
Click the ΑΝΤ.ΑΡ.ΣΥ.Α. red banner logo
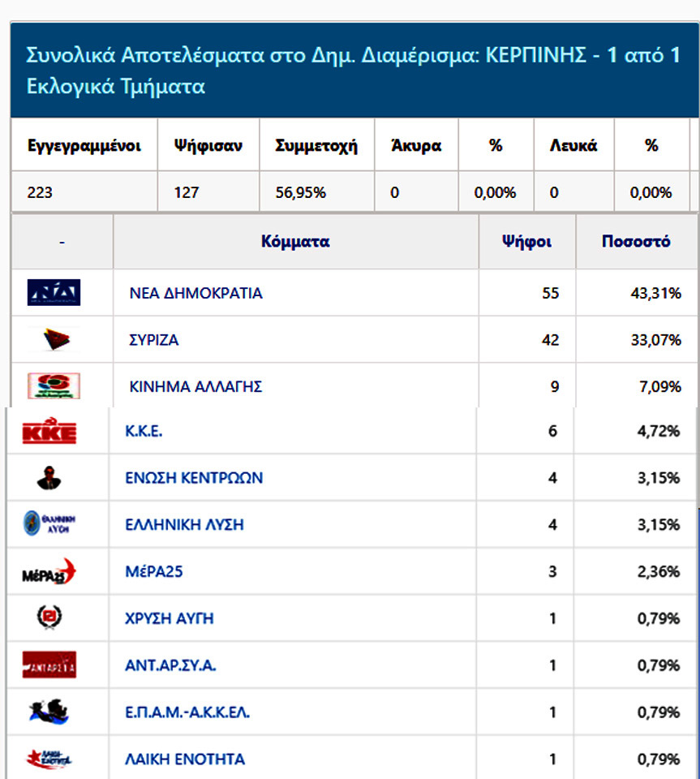tap(49, 665)
